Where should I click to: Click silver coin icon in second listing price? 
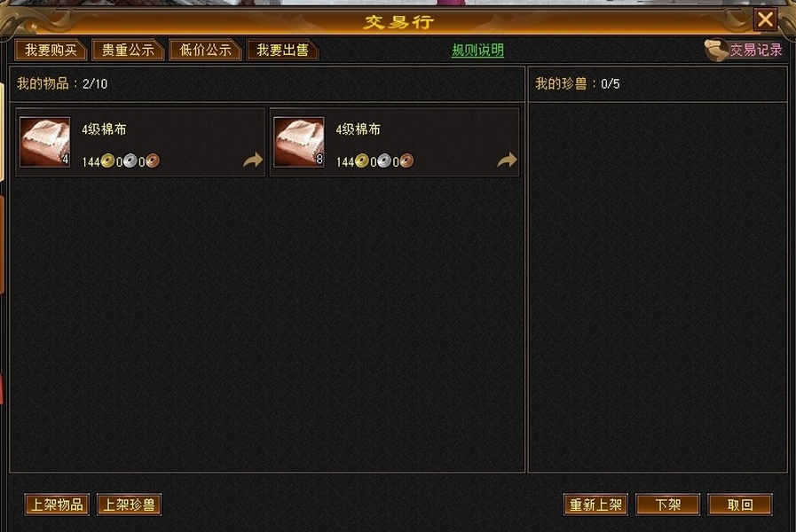[x=383, y=160]
